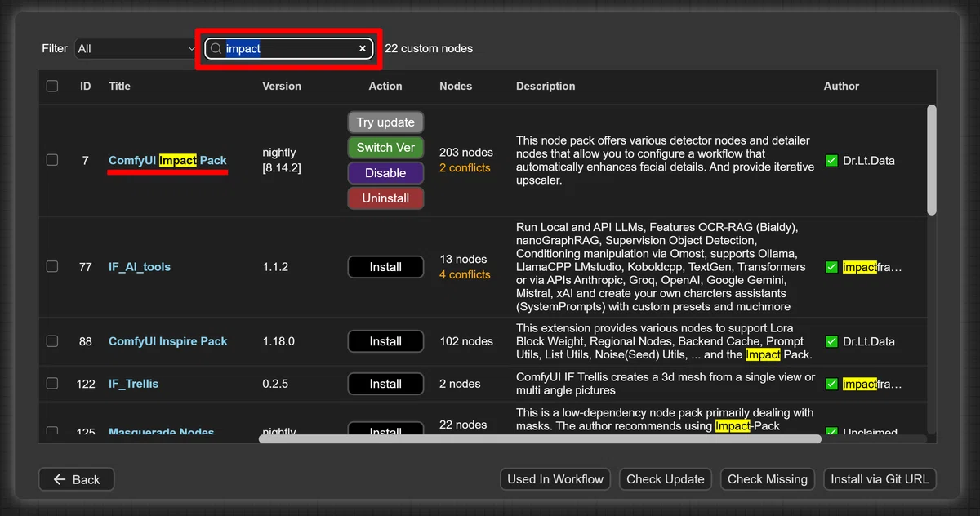Sort by the Version column header
980x516 pixels.
282,86
